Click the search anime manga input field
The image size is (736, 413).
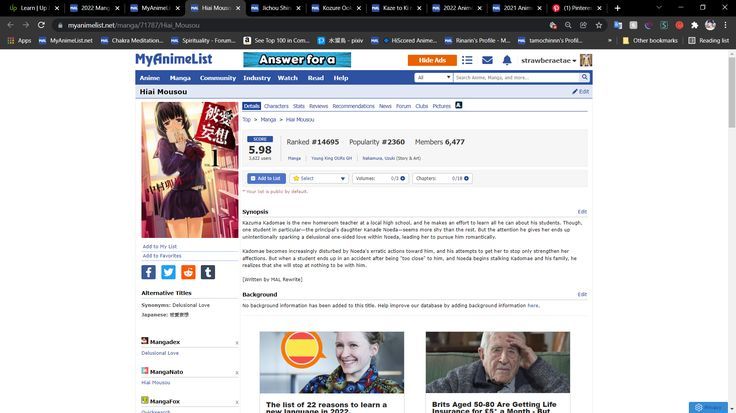(x=516, y=77)
